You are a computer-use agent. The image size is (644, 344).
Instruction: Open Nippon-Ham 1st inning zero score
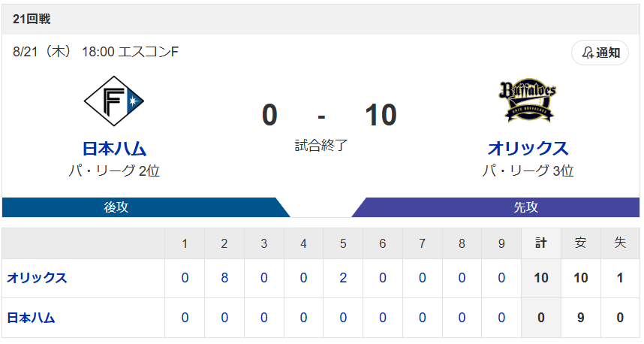pyautogui.click(x=185, y=318)
